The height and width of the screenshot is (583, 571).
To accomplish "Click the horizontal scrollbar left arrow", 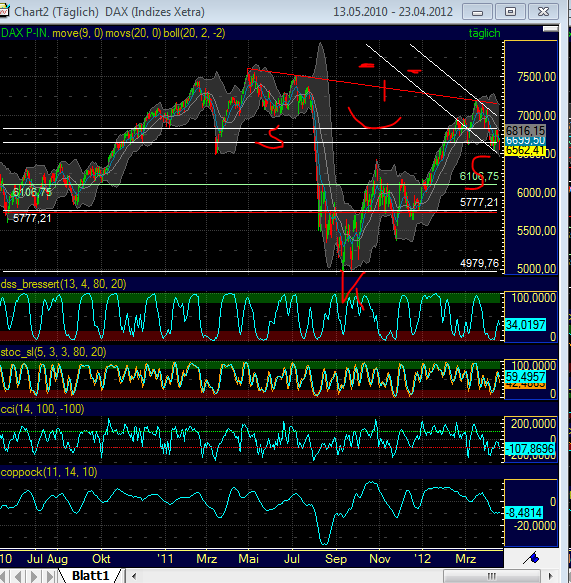I will 134,576.
